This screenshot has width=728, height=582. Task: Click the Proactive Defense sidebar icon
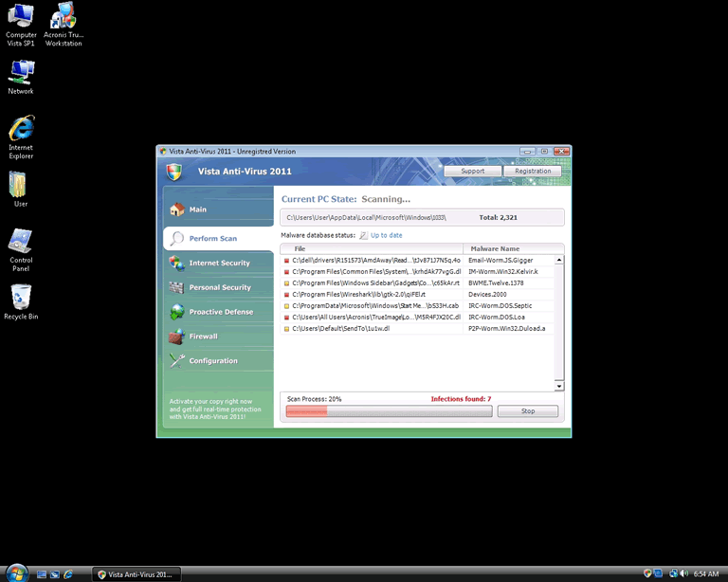pos(176,312)
